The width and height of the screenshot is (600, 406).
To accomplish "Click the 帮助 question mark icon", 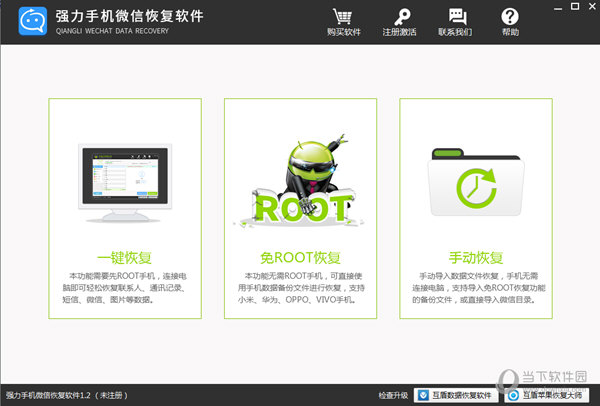I will pyautogui.click(x=510, y=16).
